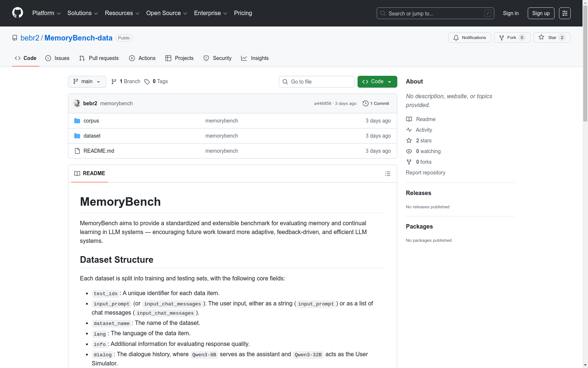Switch to the Code tab

26,58
